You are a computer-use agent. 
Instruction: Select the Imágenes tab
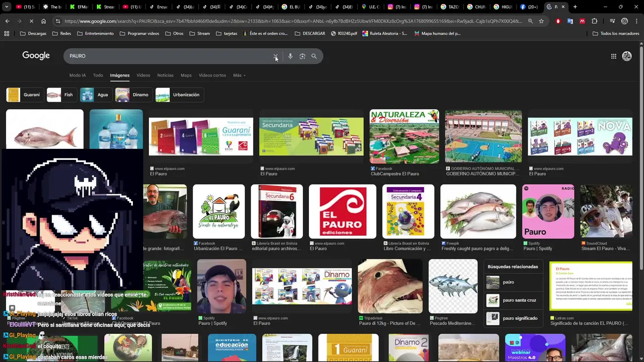pyautogui.click(x=120, y=75)
